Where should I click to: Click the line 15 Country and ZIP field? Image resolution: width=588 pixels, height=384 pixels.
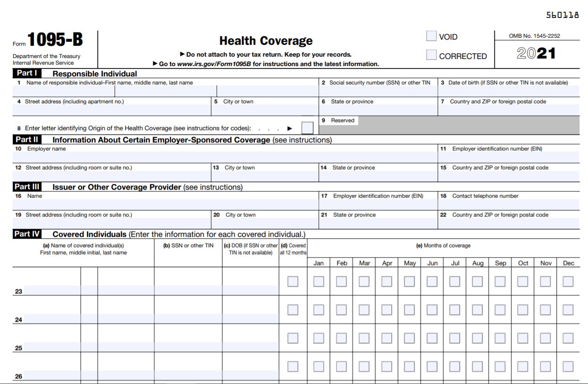tap(509, 176)
